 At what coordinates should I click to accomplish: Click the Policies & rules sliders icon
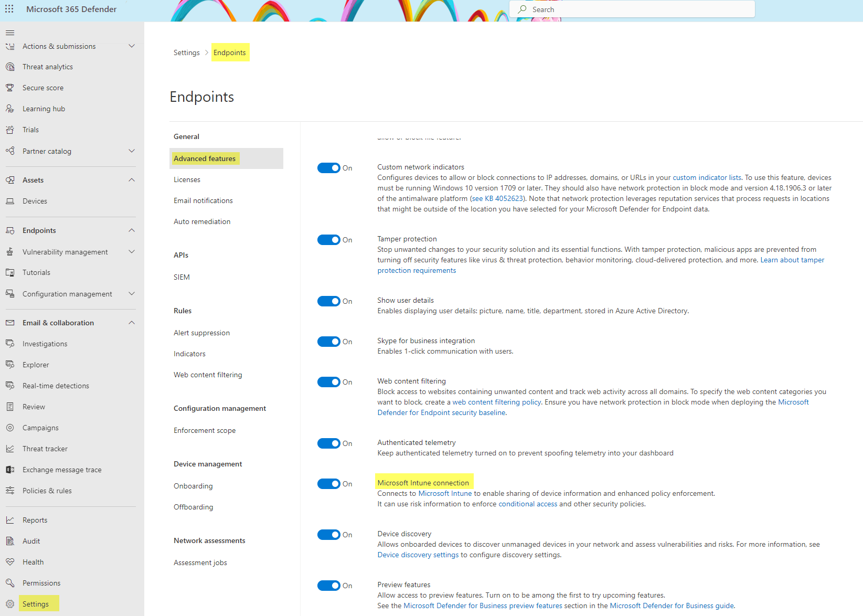pos(10,491)
